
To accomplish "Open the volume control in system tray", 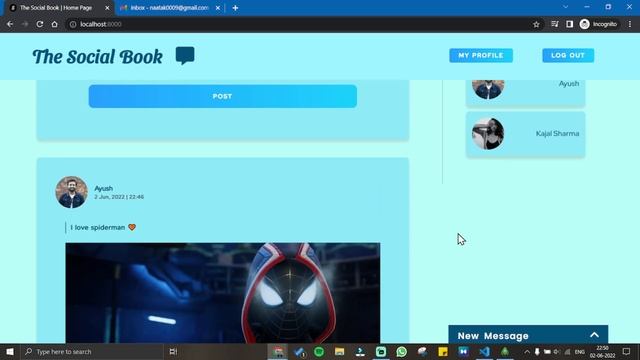I will (557, 351).
